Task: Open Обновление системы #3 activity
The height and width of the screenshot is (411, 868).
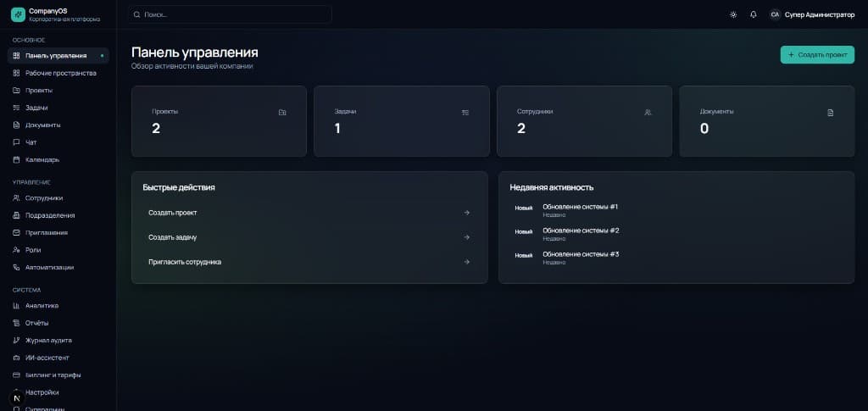Action: coord(581,254)
